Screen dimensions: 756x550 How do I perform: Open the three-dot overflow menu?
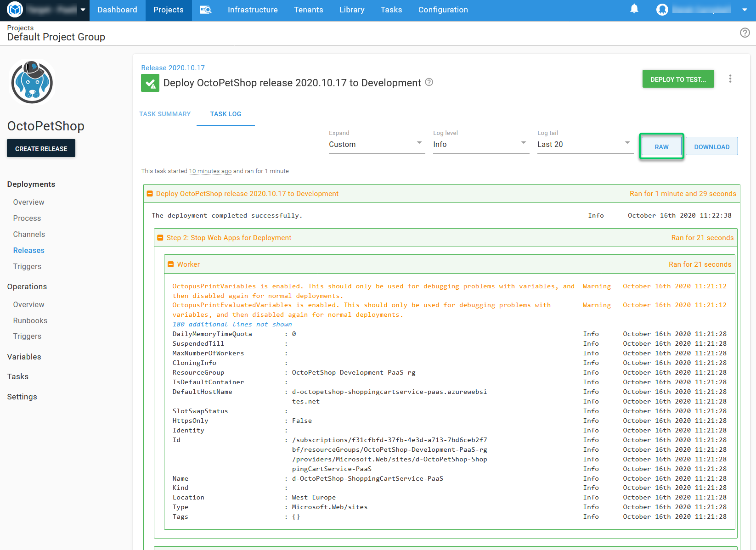[x=730, y=79]
